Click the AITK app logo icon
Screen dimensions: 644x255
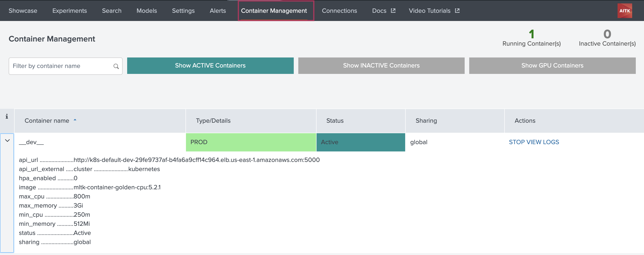[624, 11]
